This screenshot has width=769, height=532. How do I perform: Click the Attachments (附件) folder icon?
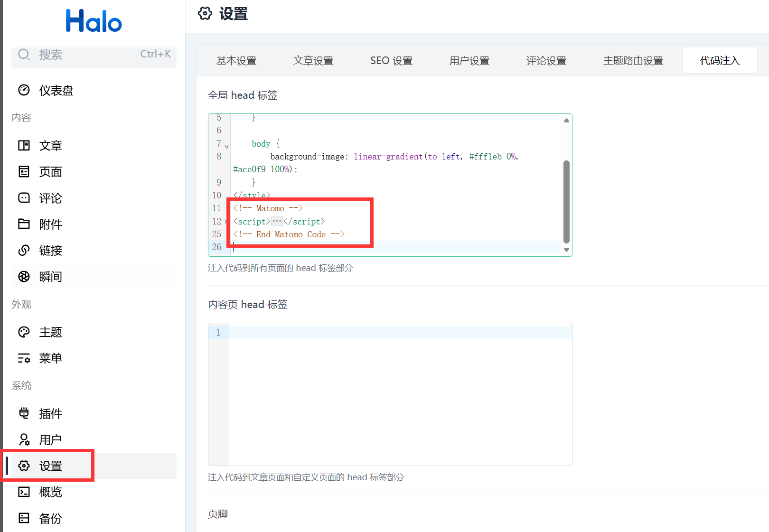(x=24, y=224)
